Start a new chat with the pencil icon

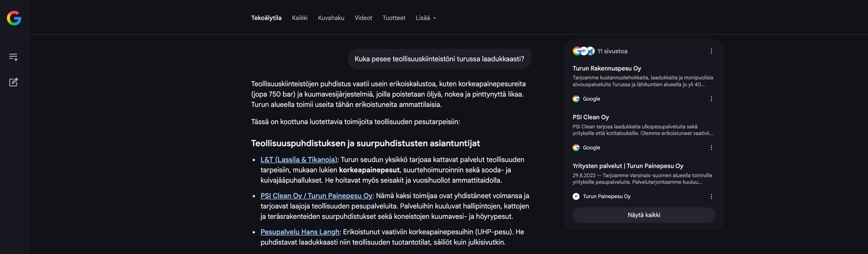tap(14, 82)
